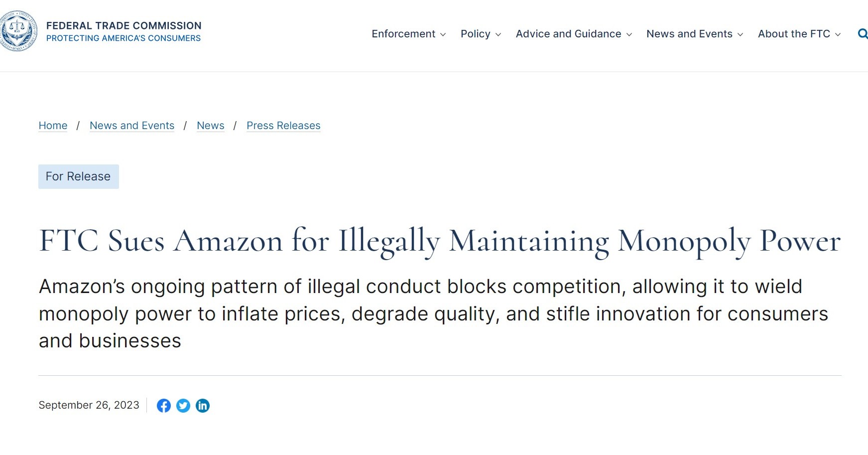Viewport: 868px width, 455px height.
Task: Expand the Advice and Guidance chevron
Action: (629, 34)
